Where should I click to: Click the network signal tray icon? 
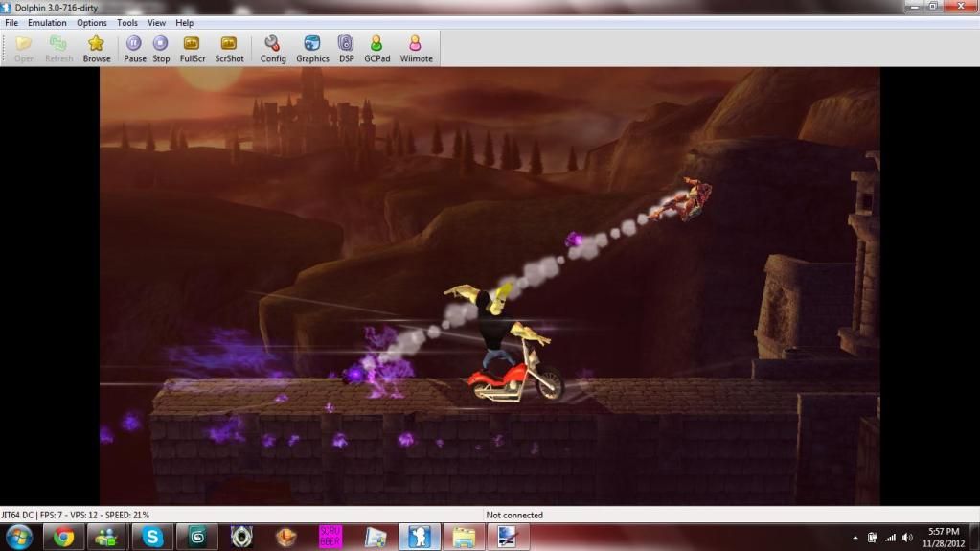[890, 538]
